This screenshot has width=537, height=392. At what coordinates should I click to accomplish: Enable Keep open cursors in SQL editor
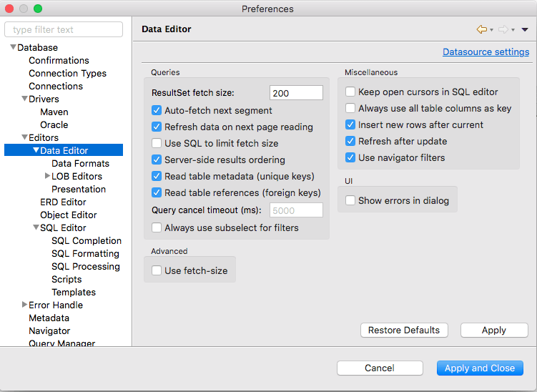point(350,92)
